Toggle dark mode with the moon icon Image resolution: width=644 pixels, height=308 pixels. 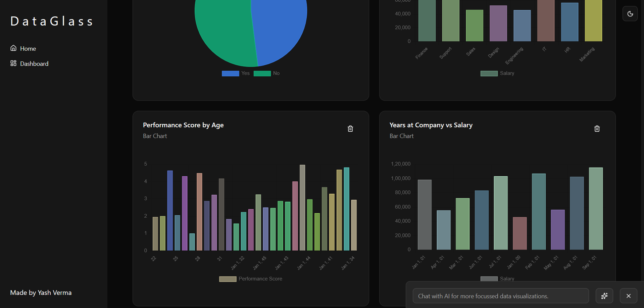pyautogui.click(x=630, y=14)
